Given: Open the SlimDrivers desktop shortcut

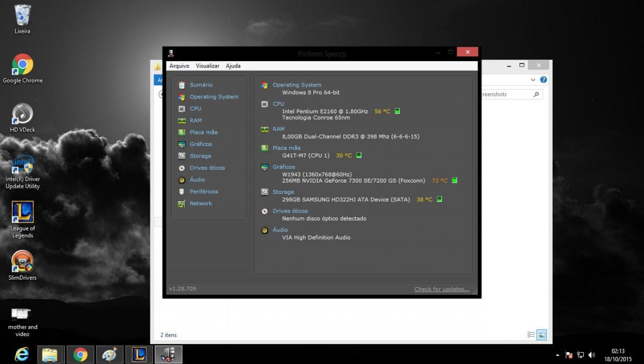Looking at the screenshot, I should (x=23, y=266).
